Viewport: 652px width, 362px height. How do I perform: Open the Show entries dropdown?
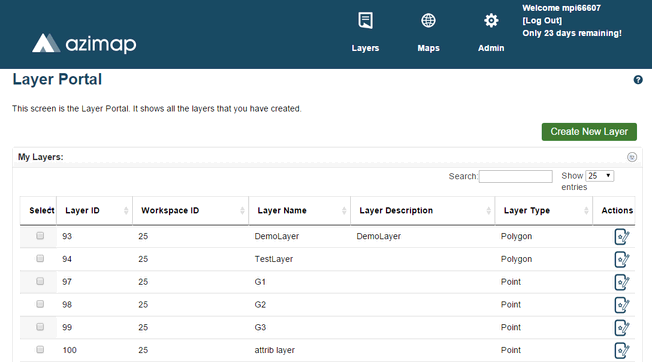point(600,176)
